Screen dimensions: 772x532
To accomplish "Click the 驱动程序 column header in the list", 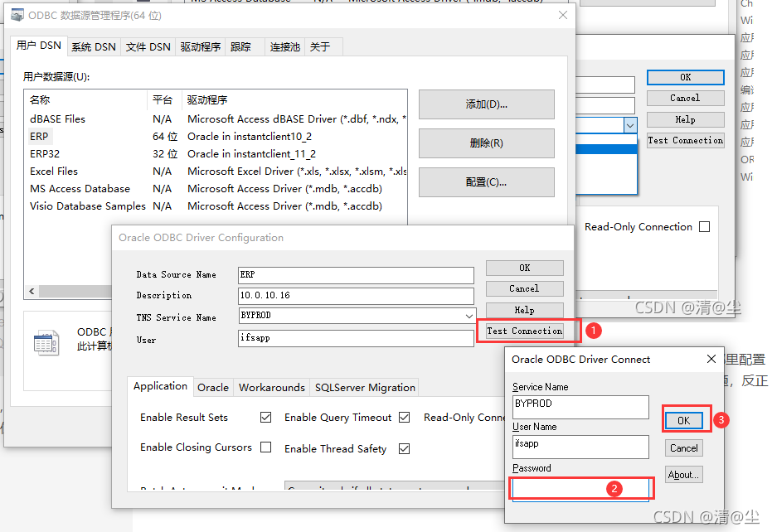I will (x=294, y=100).
